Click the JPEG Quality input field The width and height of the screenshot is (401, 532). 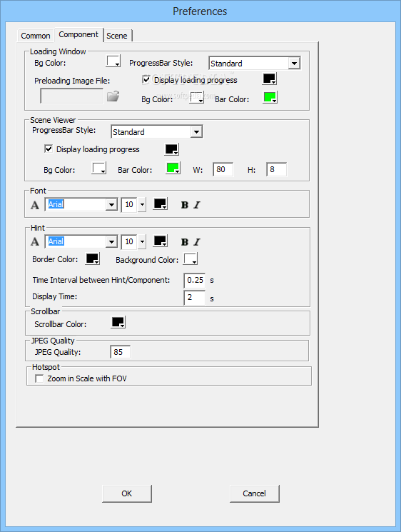[121, 352]
